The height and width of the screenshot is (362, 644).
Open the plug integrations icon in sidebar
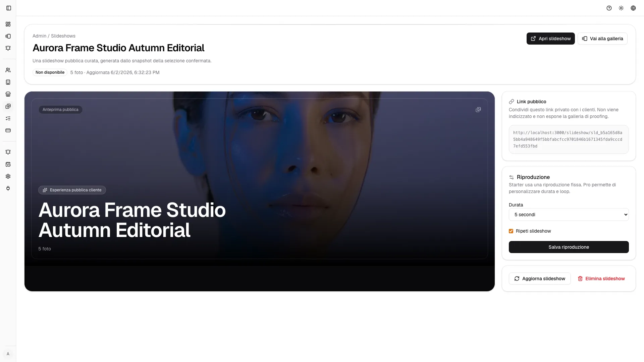pyautogui.click(x=8, y=188)
